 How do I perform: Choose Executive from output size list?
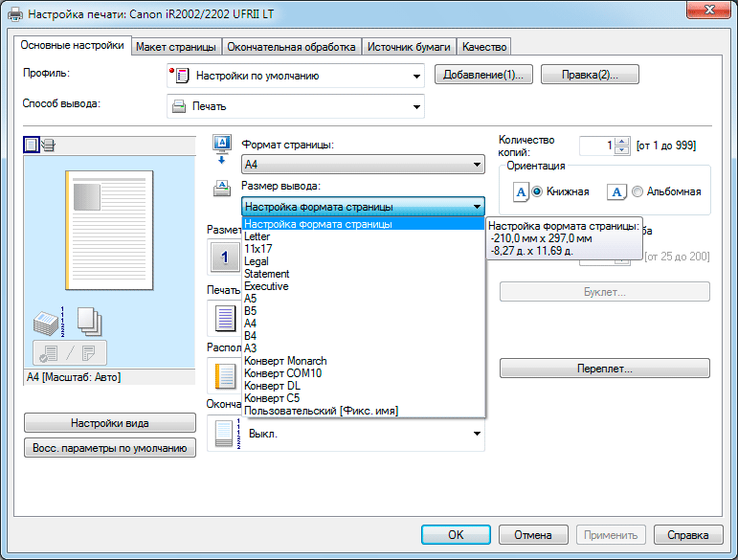coord(364,286)
